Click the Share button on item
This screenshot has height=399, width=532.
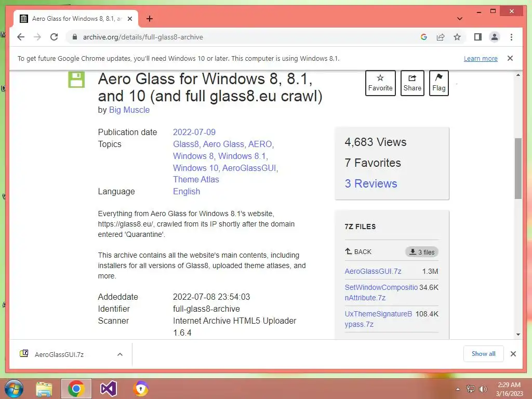[x=412, y=83]
